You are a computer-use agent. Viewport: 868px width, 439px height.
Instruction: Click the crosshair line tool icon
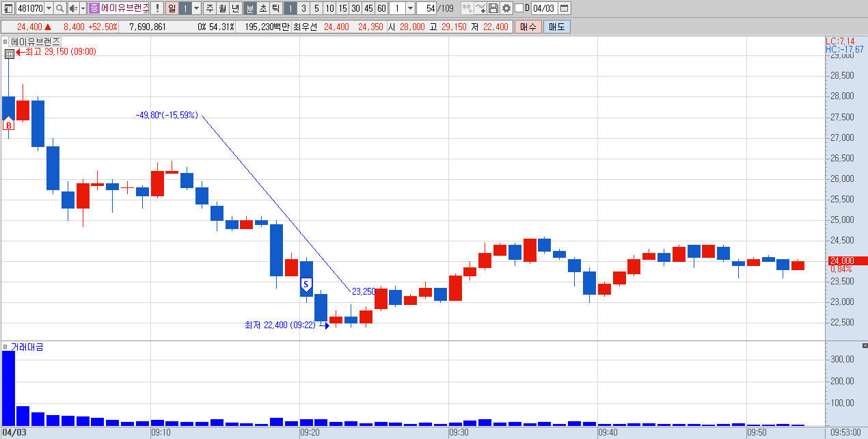point(480,8)
